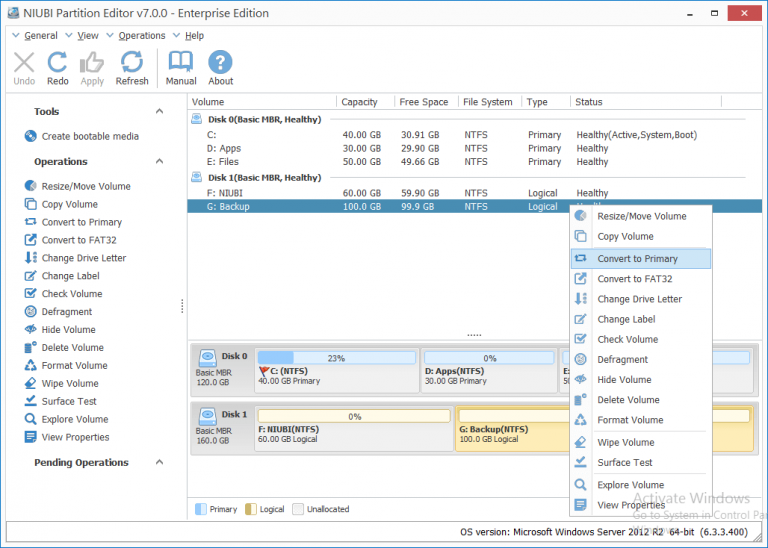The height and width of the screenshot is (548, 768).
Task: Click F: NIUBI partition 0% usage bar
Action: tap(354, 416)
